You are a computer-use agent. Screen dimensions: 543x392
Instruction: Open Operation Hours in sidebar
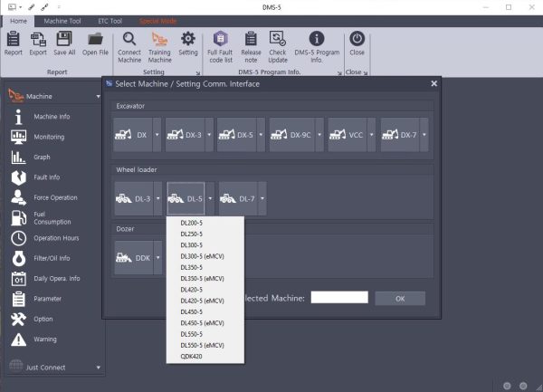coord(56,238)
